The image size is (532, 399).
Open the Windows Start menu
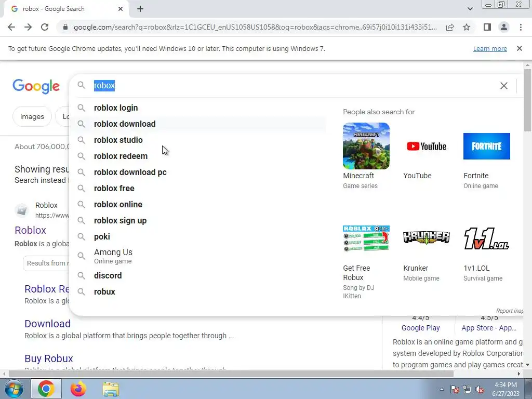[x=14, y=389]
